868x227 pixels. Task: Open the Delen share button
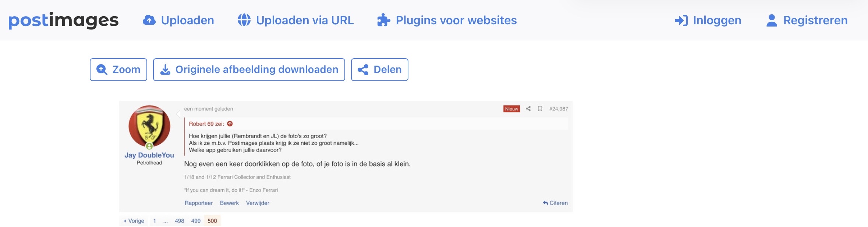(380, 70)
